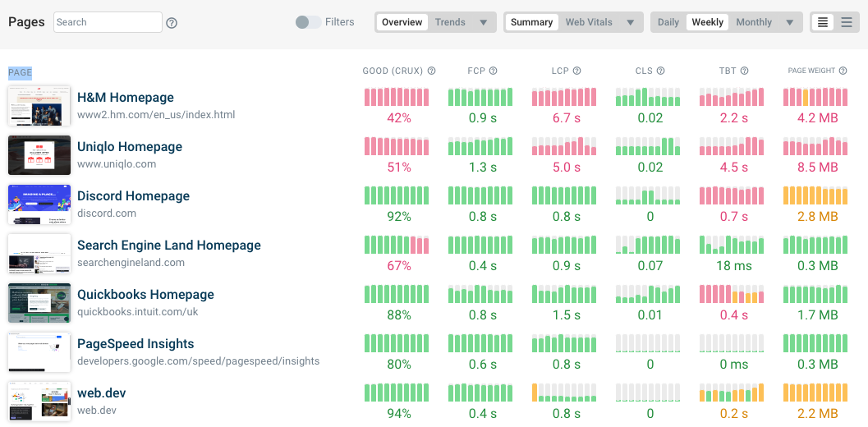Open the PageSpeed Insights page link

coord(135,344)
